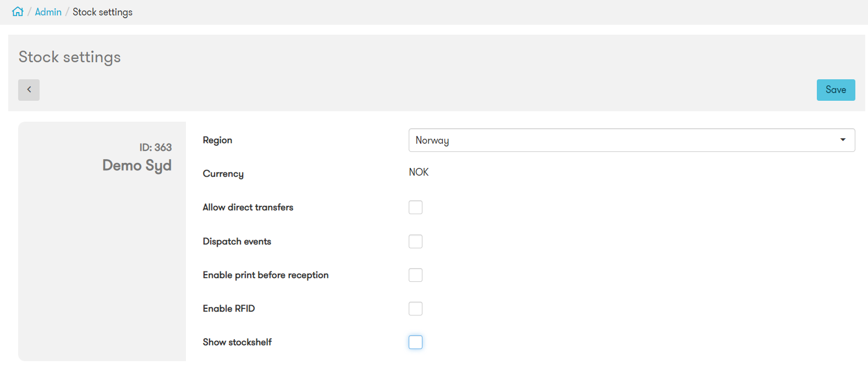This screenshot has width=868, height=381.
Task: Click the Demo Syd stock name
Action: [136, 165]
